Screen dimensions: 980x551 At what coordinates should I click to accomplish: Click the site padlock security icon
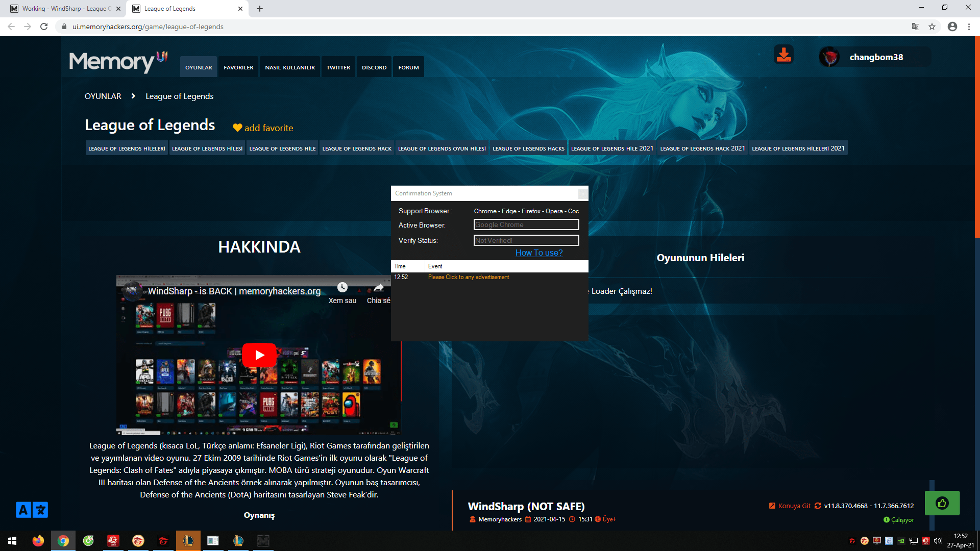tap(64, 27)
